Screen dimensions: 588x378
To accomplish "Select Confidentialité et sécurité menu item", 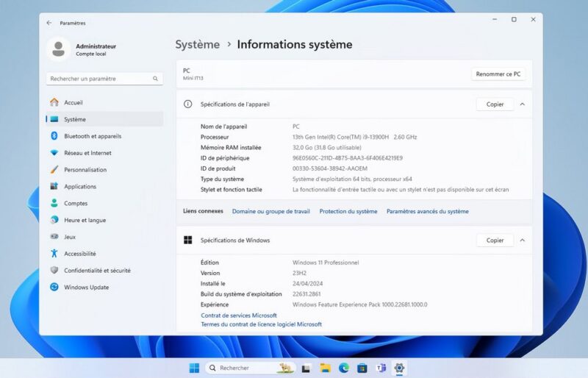I will coord(97,271).
